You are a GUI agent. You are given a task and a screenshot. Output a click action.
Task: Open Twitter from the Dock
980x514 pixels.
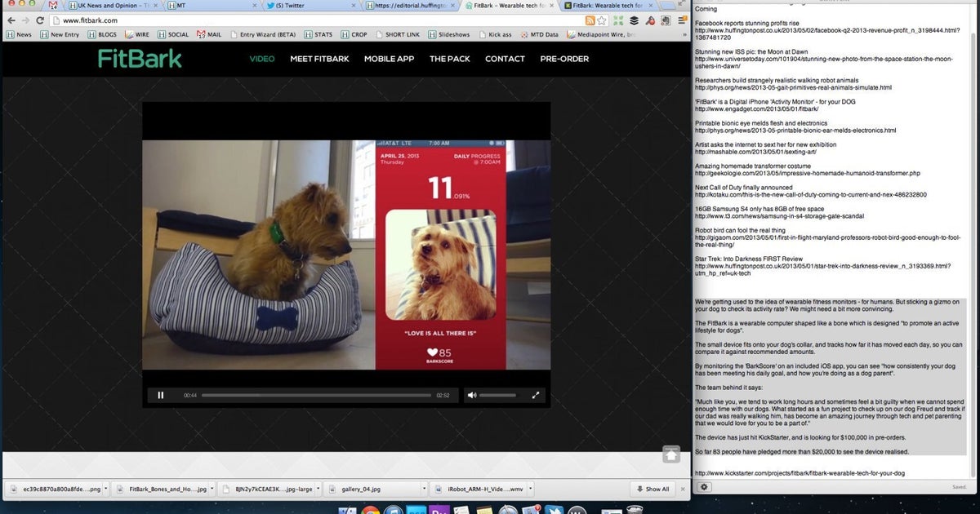554,508
